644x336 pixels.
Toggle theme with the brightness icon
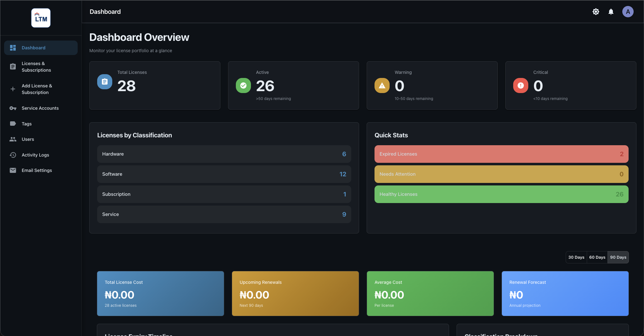tap(596, 12)
